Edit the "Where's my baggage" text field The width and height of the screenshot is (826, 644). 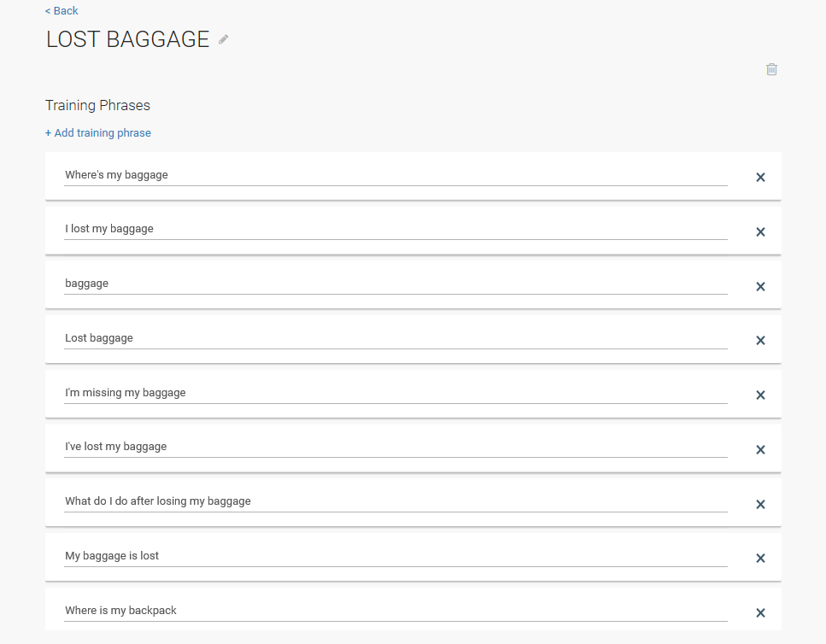coord(395,175)
